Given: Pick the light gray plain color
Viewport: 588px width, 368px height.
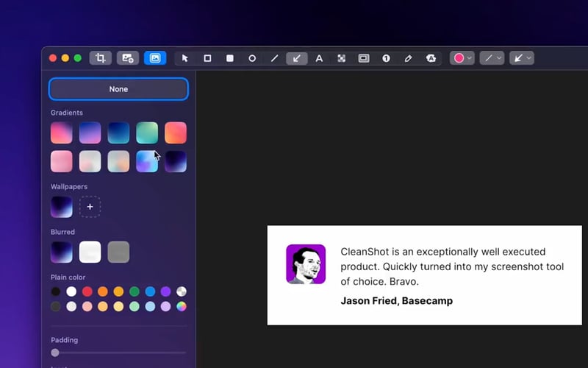Looking at the screenshot, I should click(71, 306).
